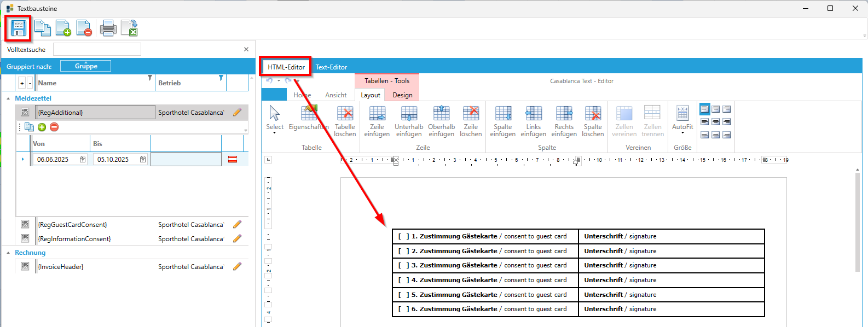Collapse the Meldezettel group
868x327 pixels.
point(8,98)
